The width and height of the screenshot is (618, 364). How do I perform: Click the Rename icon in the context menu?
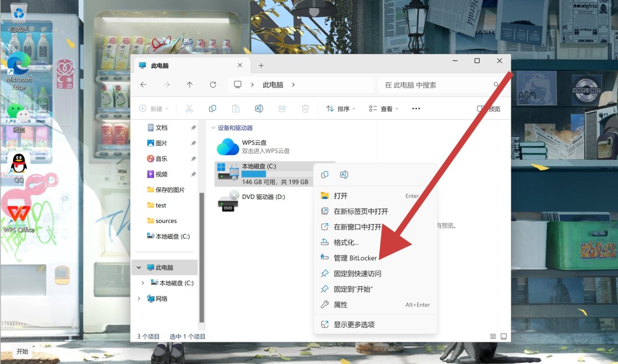(344, 174)
